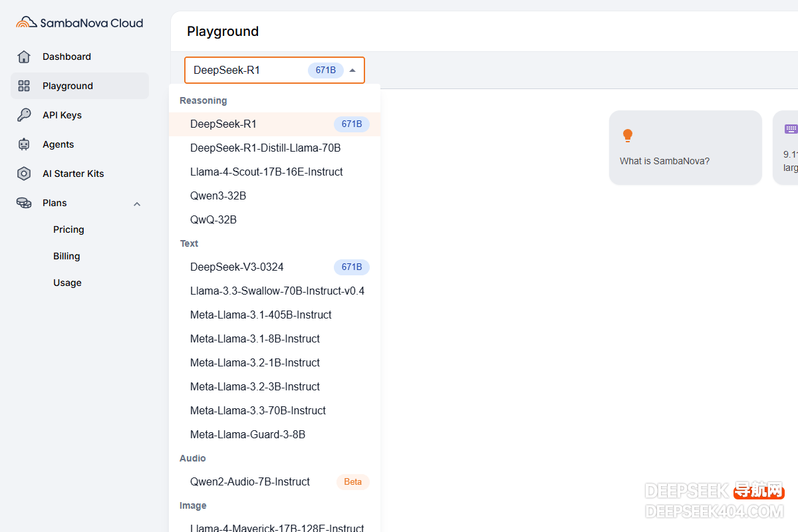Go to API Keys in sidebar
The width and height of the screenshot is (798, 532).
[80, 115]
